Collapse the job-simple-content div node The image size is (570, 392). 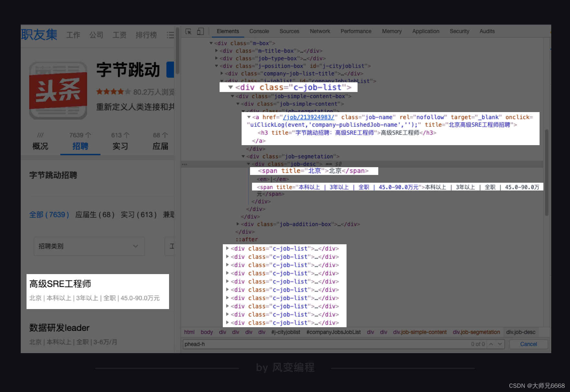click(238, 104)
